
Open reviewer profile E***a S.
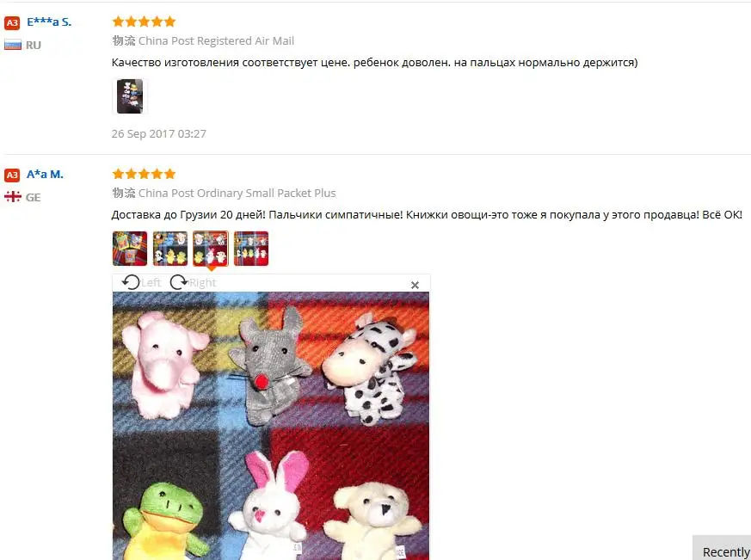pos(49,22)
